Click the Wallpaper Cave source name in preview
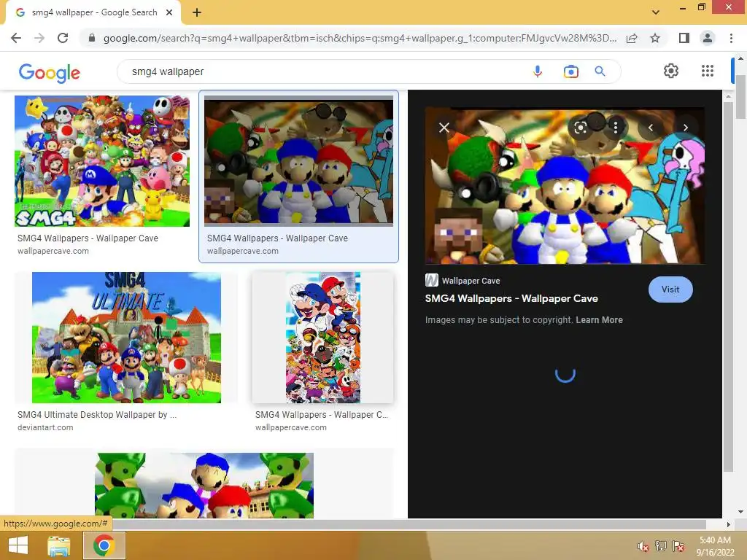Image resolution: width=747 pixels, height=560 pixels. pyautogui.click(x=471, y=281)
